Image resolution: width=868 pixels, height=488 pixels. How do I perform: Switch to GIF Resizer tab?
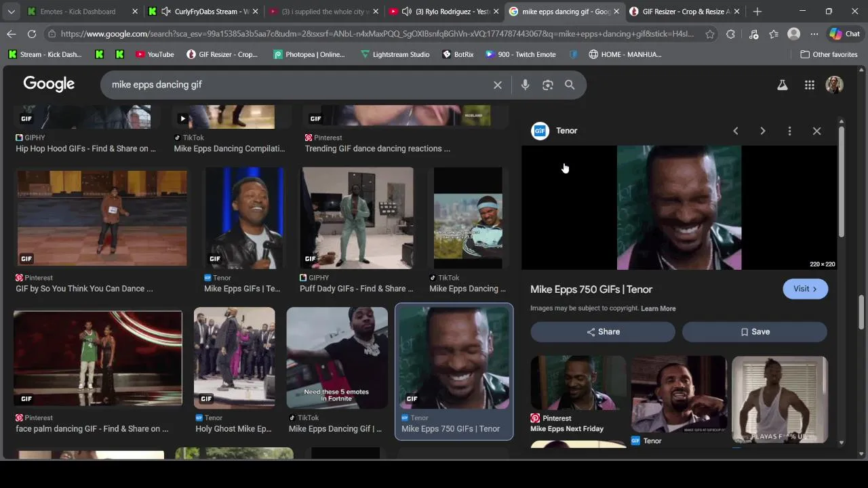[684, 12]
